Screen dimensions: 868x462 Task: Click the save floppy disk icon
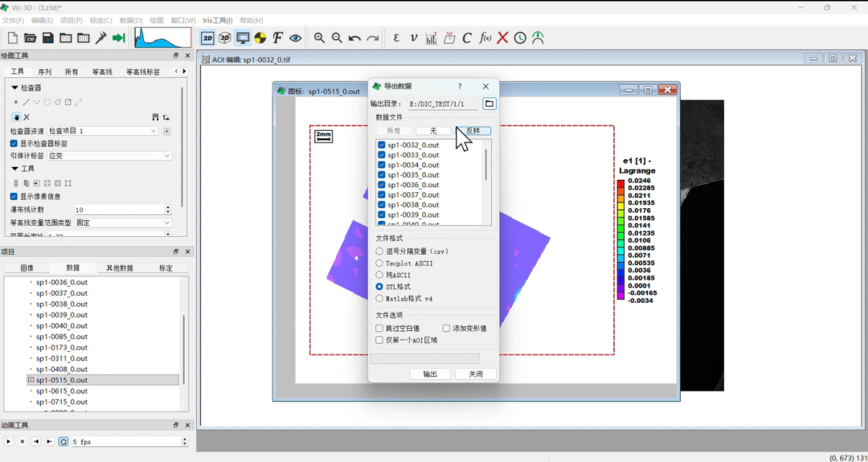tap(48, 38)
